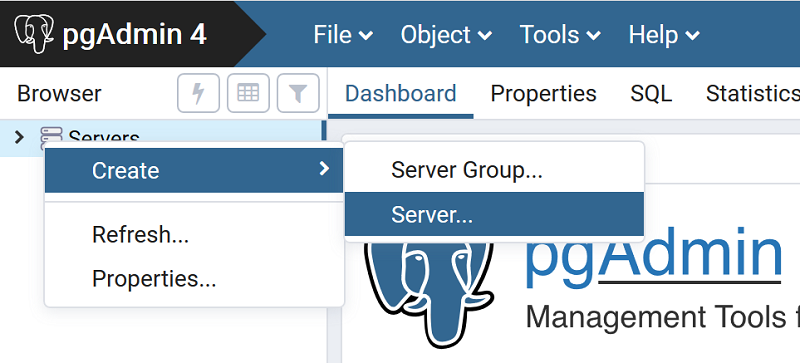Click the large pgAdmin heading on the dashboard
The width and height of the screenshot is (800, 363).
654,257
